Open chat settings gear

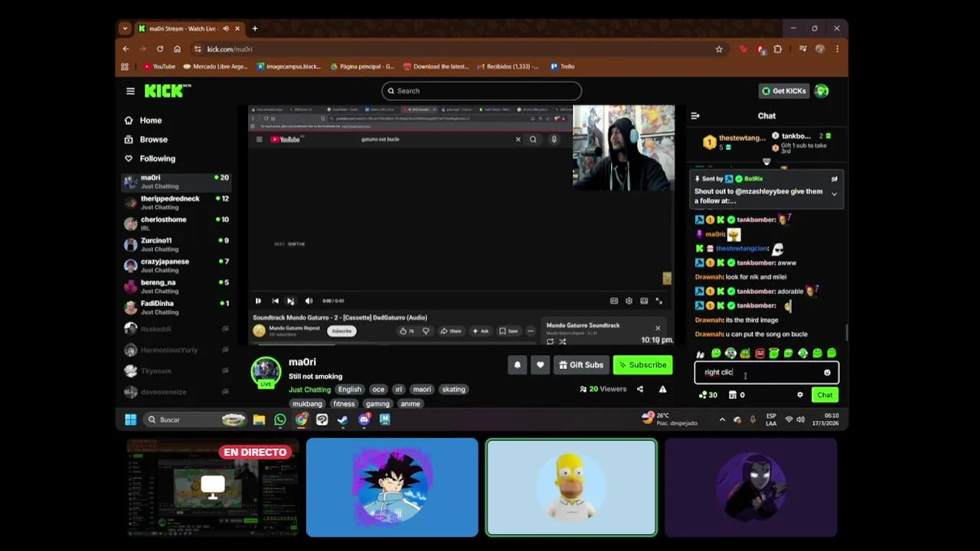click(x=800, y=395)
